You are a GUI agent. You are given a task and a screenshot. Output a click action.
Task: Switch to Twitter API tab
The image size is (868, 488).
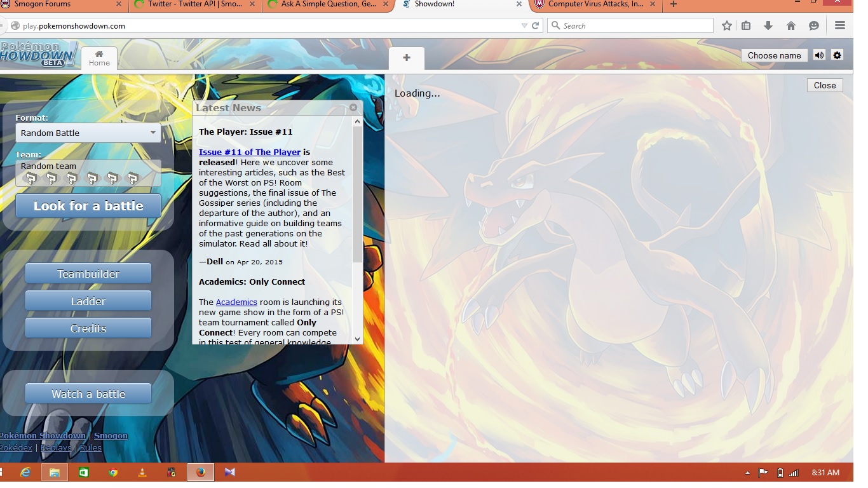195,4
